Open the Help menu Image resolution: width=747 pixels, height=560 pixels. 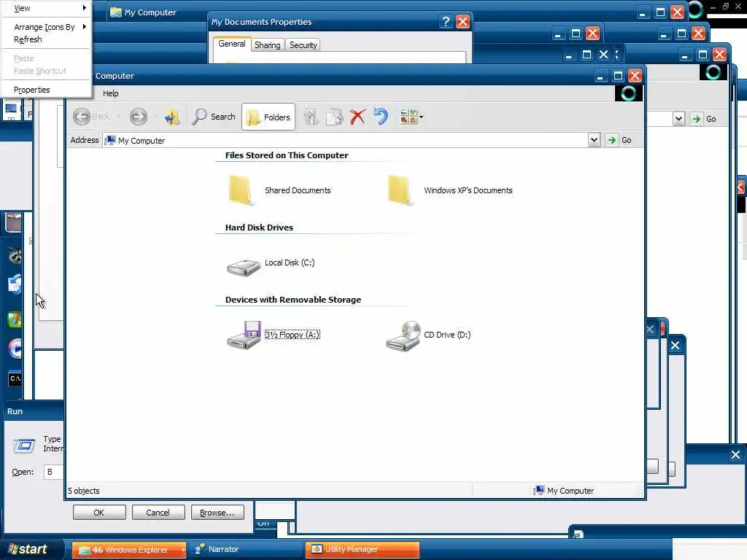pos(111,93)
